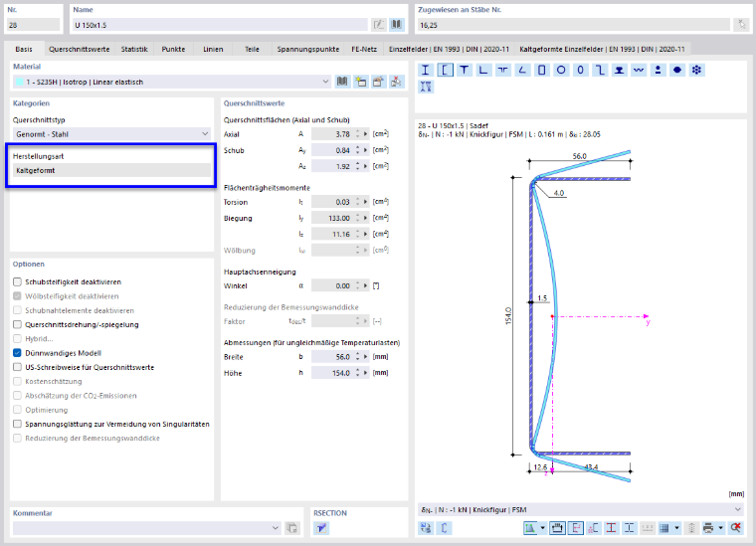
Task: Delete the material icon with red cross
Action: click(396, 82)
